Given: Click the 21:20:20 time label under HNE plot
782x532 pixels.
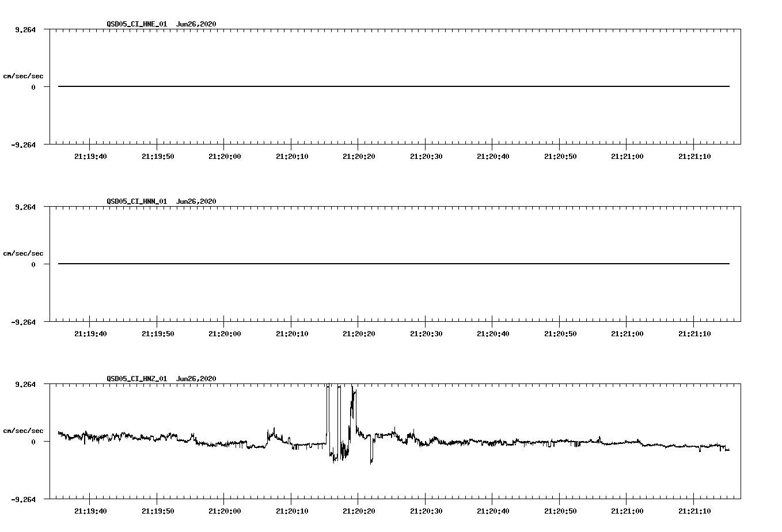Looking at the screenshot, I should click(359, 157).
